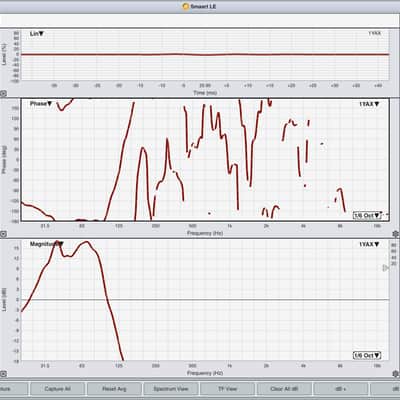Click the gear icon beside the phase plot

tap(396, 234)
